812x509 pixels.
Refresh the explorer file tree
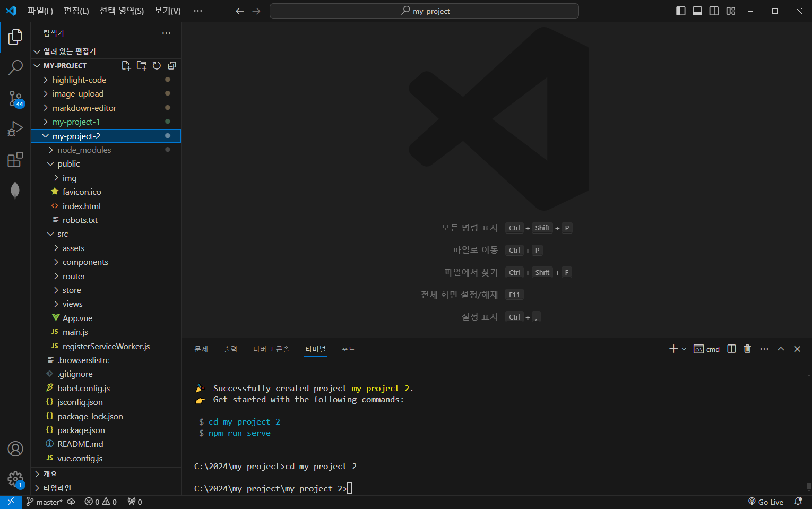[x=156, y=65]
